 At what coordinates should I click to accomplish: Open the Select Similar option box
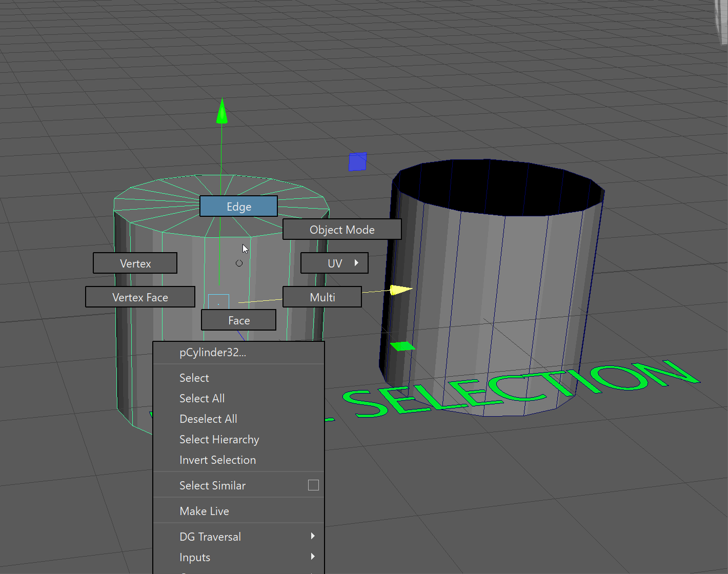tap(313, 485)
